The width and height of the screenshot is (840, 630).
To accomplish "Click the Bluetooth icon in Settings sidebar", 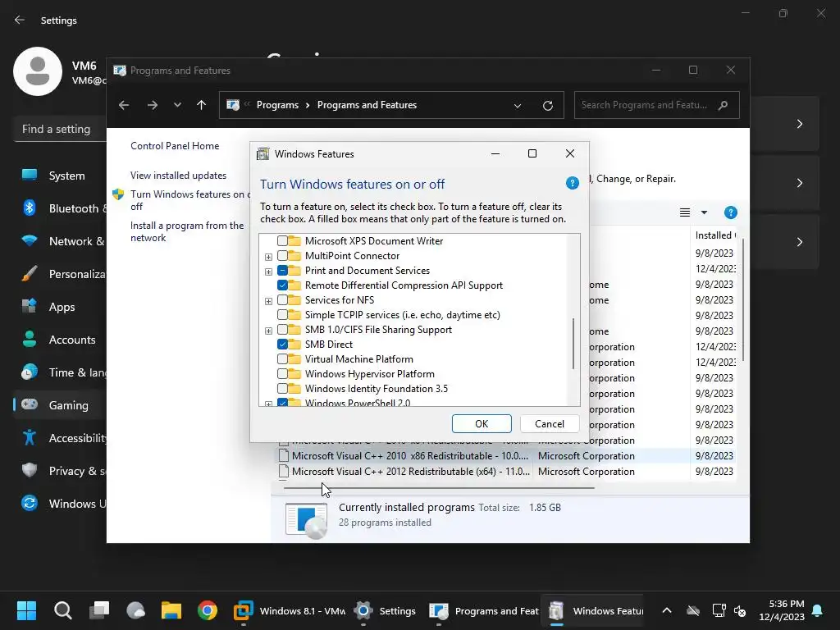I will point(30,208).
